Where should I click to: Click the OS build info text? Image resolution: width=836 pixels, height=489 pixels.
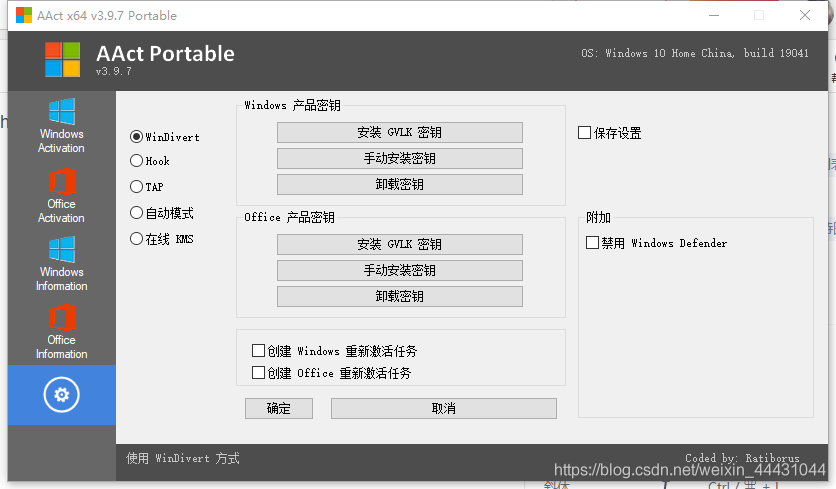(x=695, y=53)
